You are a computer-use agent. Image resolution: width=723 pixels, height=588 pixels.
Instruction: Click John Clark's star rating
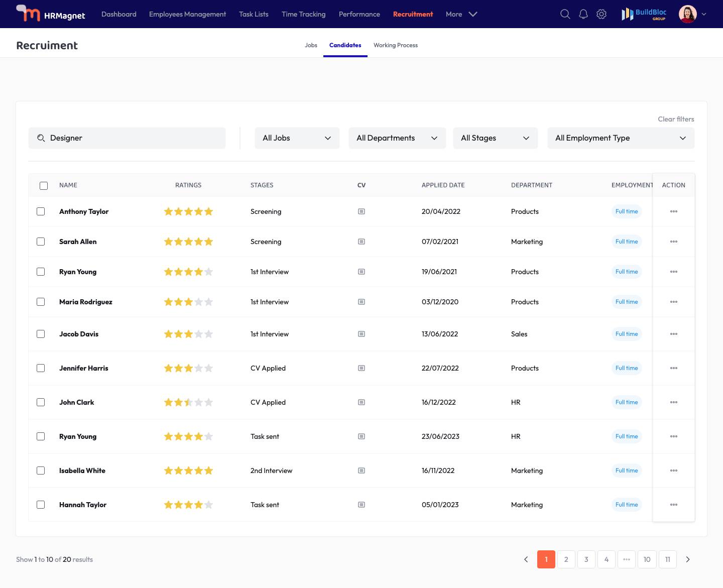click(x=189, y=402)
